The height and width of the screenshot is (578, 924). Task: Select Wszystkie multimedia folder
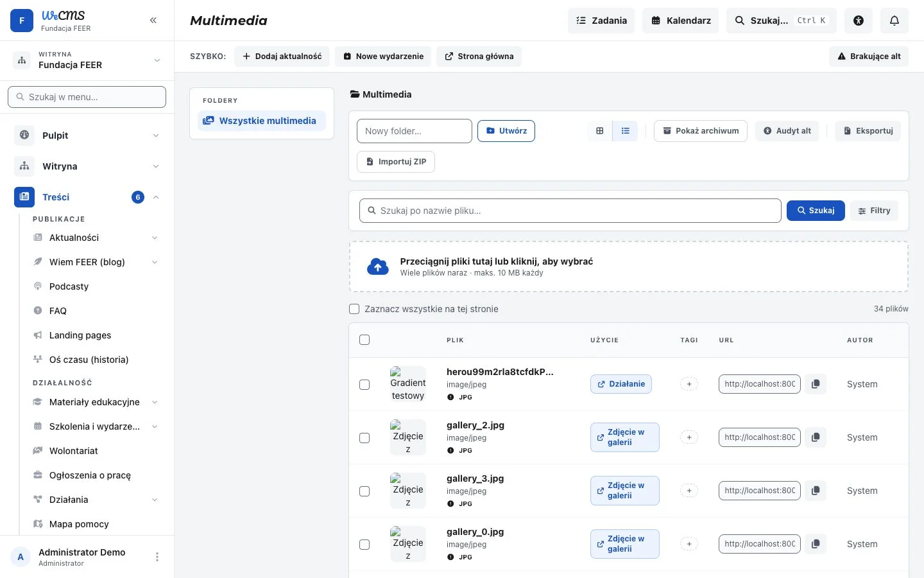click(262, 121)
